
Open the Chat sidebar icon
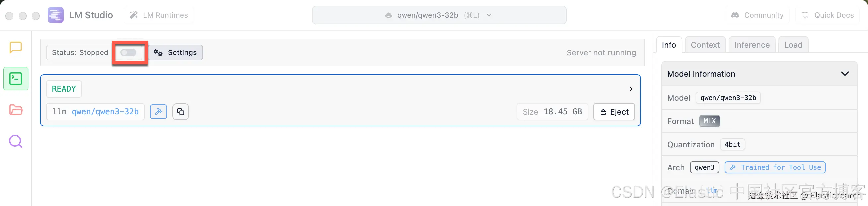(16, 47)
